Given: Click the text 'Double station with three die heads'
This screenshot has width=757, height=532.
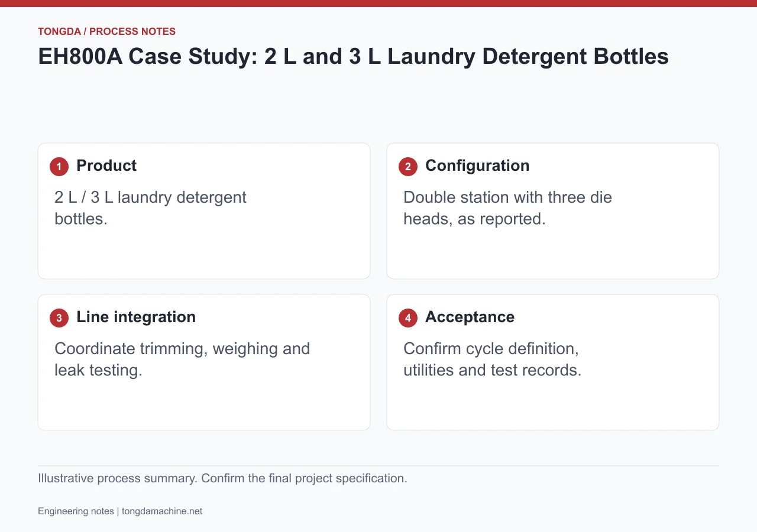Looking at the screenshot, I should coord(507,208).
